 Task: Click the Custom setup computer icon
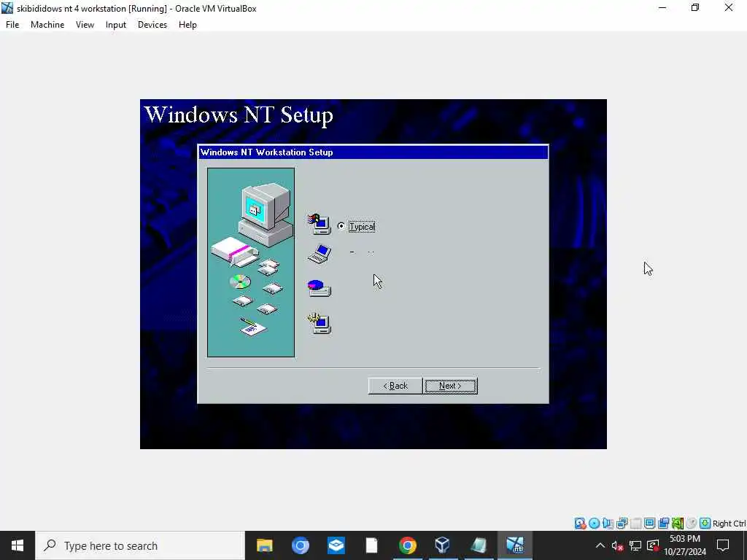point(320,323)
